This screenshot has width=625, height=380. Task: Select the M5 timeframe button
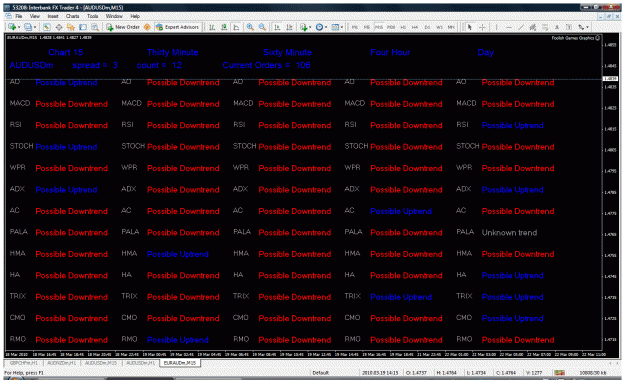367,27
